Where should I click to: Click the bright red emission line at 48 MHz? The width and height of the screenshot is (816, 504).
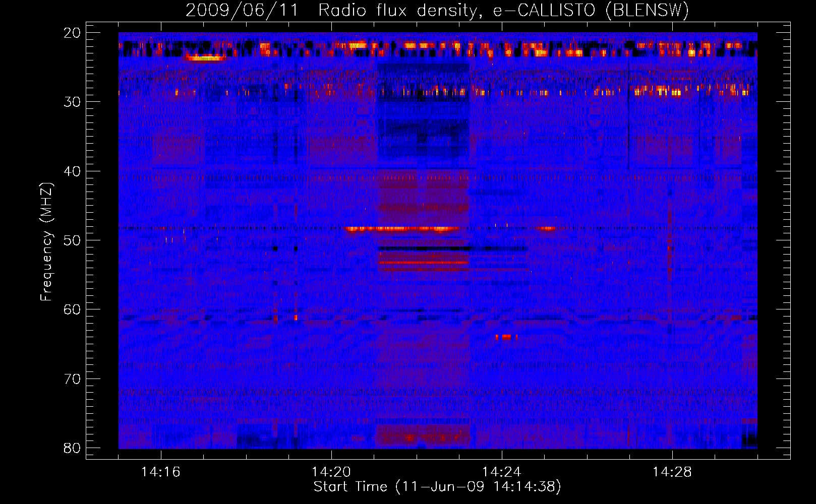tap(402, 229)
